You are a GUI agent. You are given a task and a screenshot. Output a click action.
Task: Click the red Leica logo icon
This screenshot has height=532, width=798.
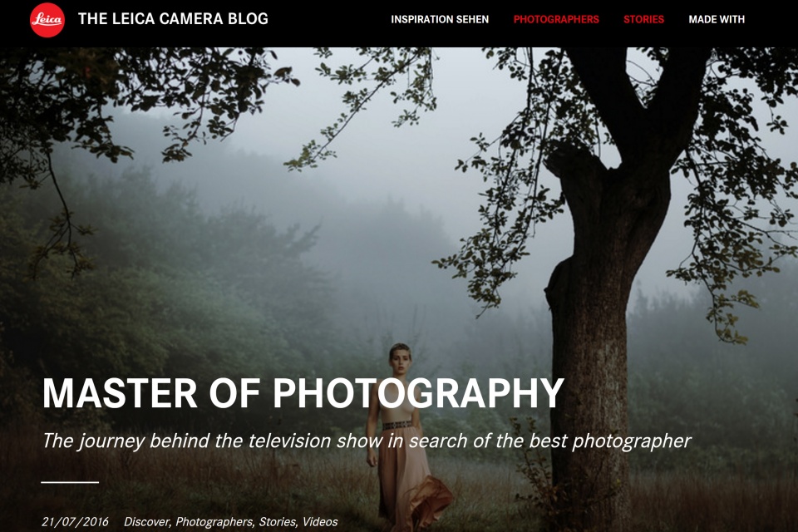coord(47,20)
